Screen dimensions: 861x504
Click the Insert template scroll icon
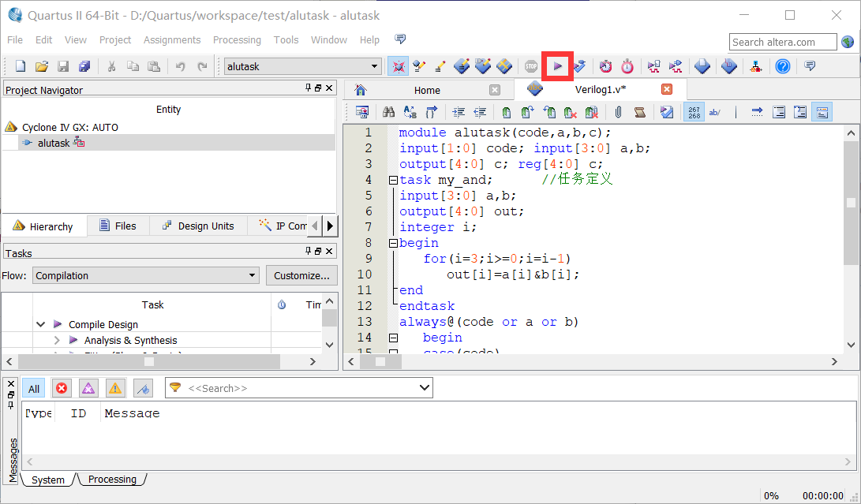pyautogui.click(x=640, y=112)
